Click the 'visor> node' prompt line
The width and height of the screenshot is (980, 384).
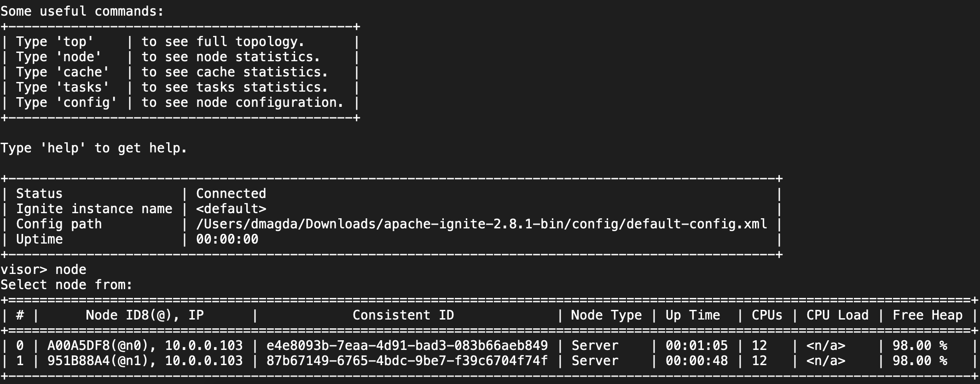(x=44, y=270)
